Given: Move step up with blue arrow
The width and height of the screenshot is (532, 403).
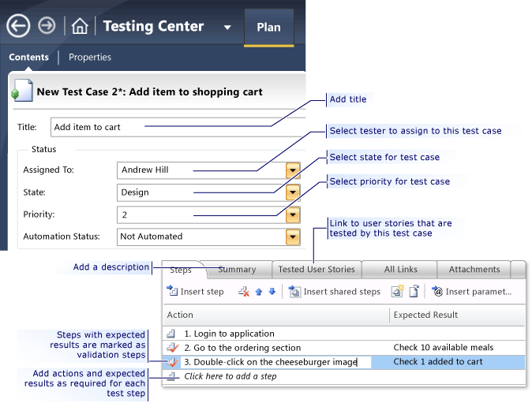Looking at the screenshot, I should tap(259, 292).
